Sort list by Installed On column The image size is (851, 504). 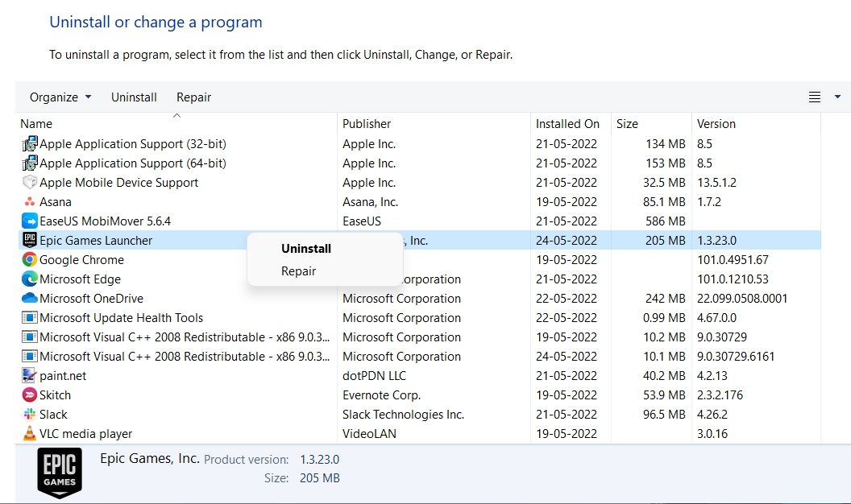567,124
